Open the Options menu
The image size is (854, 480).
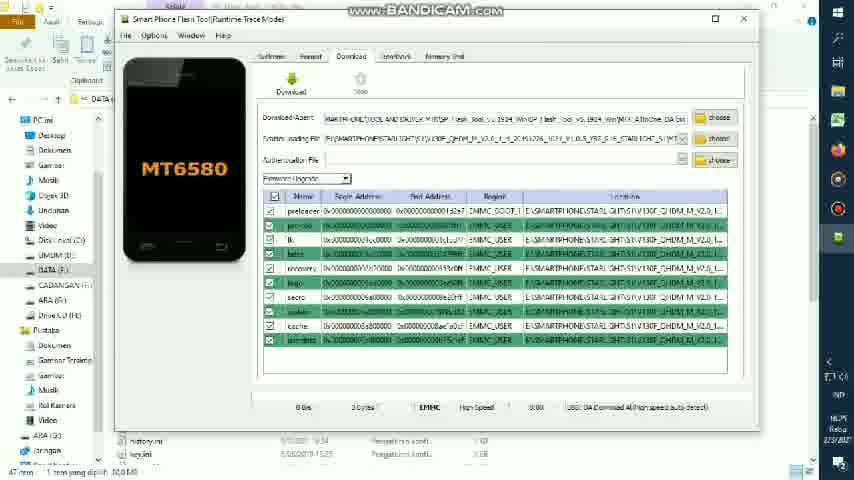[x=154, y=36]
